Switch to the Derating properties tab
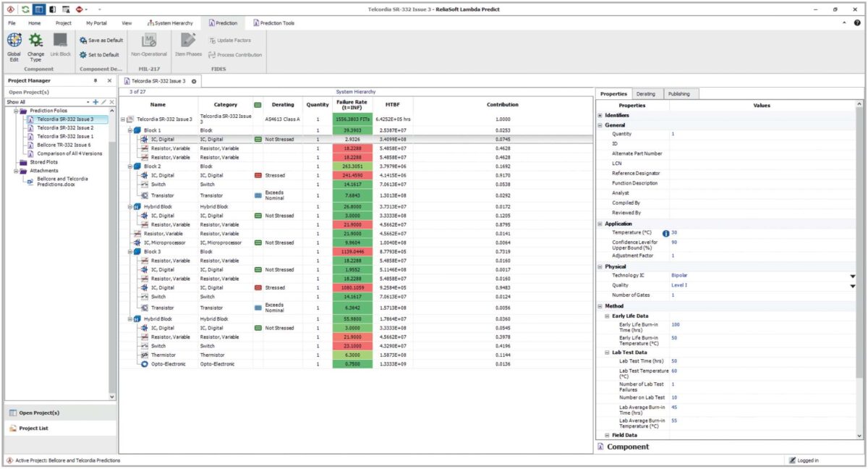 pyautogui.click(x=646, y=94)
